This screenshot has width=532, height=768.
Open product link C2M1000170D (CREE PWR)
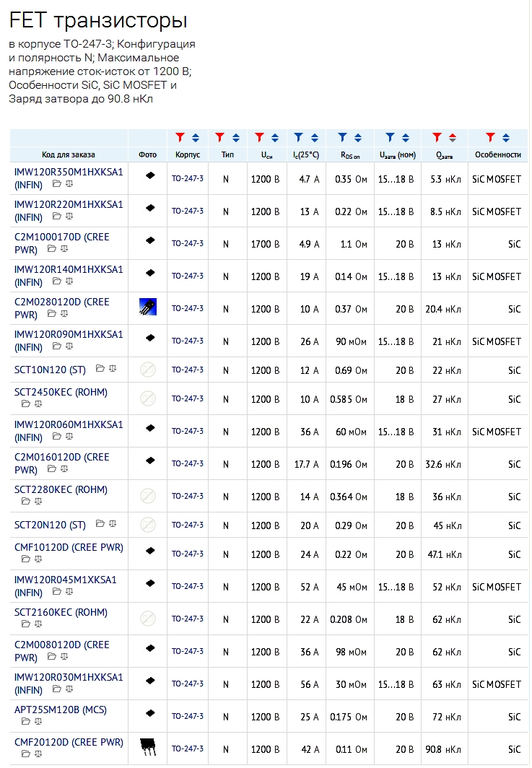pyautogui.click(x=62, y=243)
